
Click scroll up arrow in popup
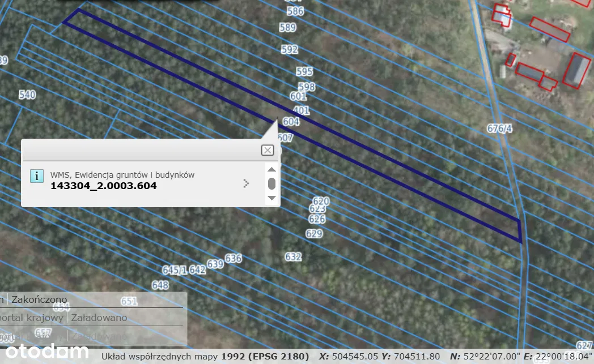pos(271,169)
